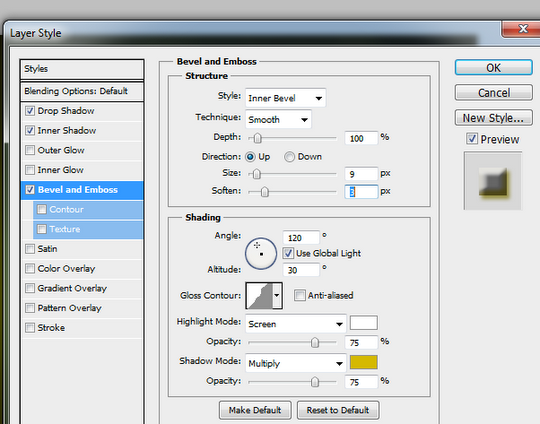Open the Style dropdown showing Inner Bevel
The height and width of the screenshot is (424, 540).
pos(285,98)
